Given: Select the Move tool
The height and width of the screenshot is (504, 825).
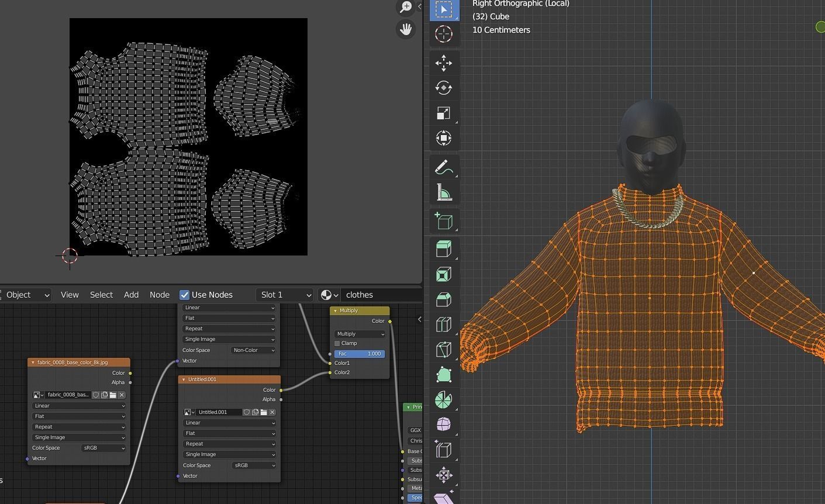Looking at the screenshot, I should (444, 63).
